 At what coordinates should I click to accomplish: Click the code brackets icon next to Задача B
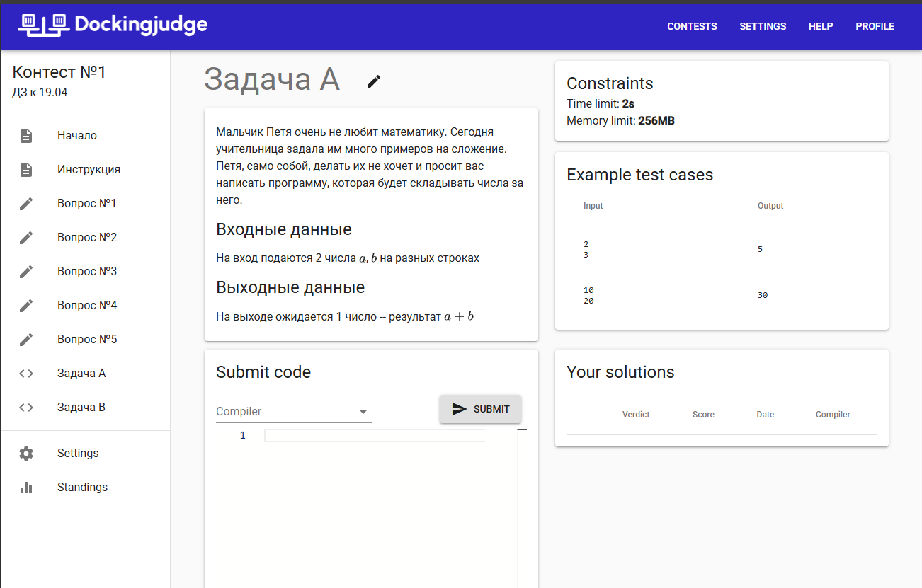(x=26, y=408)
